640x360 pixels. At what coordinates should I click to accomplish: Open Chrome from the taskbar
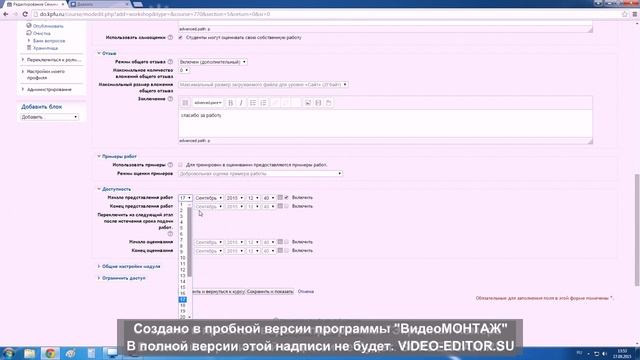[x=50, y=353]
